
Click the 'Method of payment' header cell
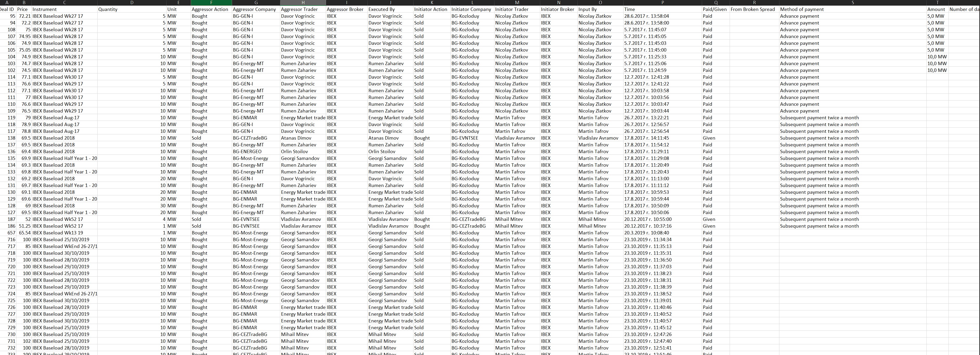click(852, 9)
